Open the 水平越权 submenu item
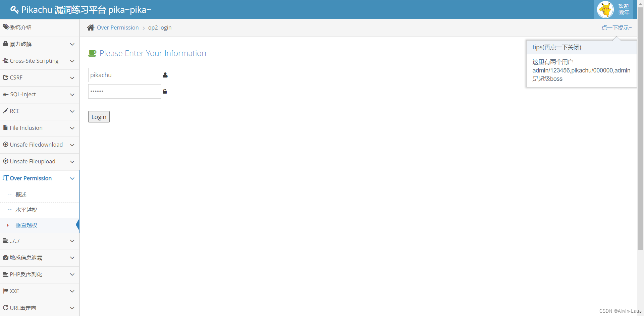Image resolution: width=644 pixels, height=316 pixels. tap(40, 210)
